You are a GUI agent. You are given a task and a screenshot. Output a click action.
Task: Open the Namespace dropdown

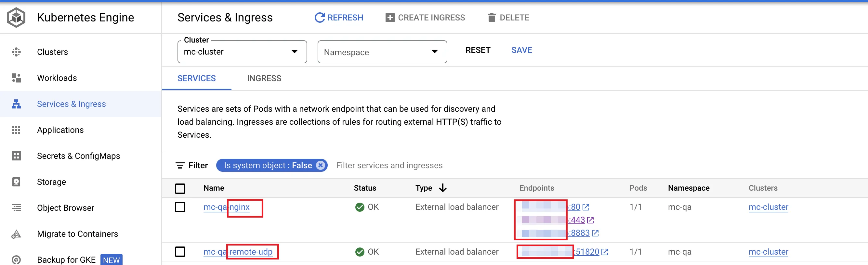(x=382, y=52)
